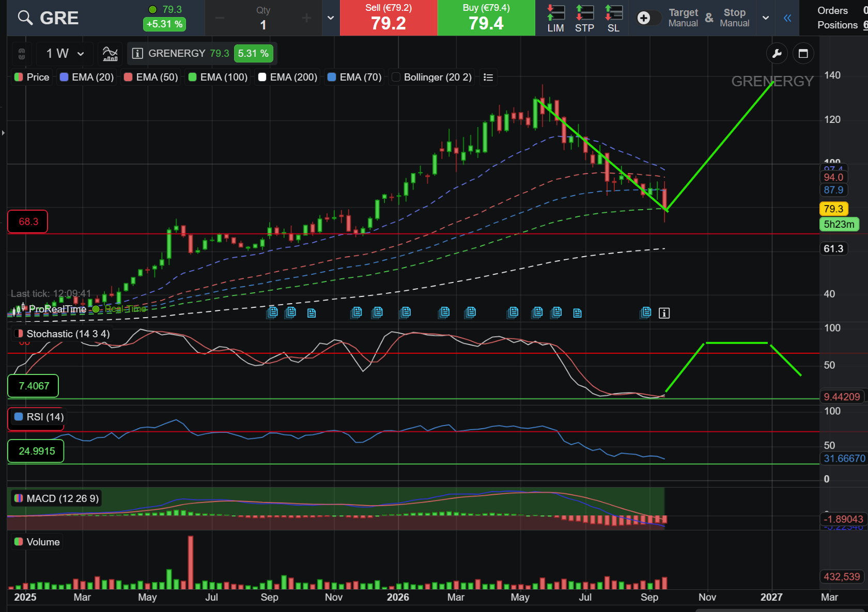Image resolution: width=868 pixels, height=612 pixels.
Task: Click the GRE ticker symbol
Action: coord(59,18)
